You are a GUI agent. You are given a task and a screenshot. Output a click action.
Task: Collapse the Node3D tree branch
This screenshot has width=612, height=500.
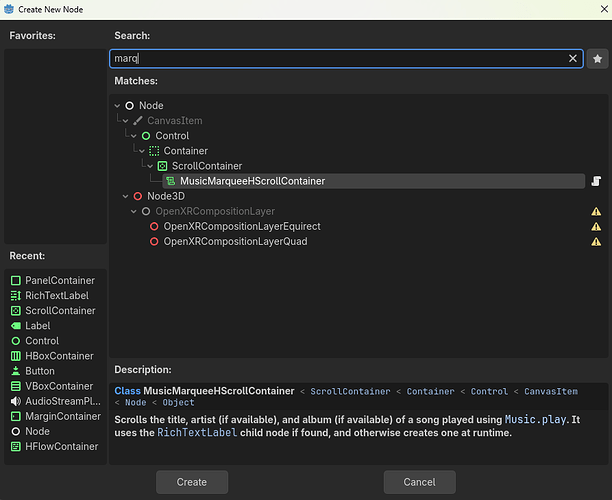pyautogui.click(x=125, y=197)
